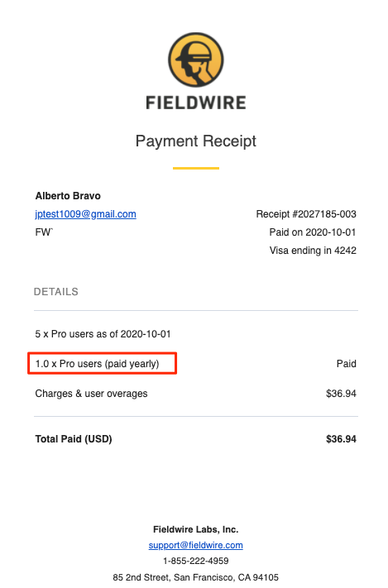
Task: Click the bold $36.94 total amount
Action: [341, 439]
